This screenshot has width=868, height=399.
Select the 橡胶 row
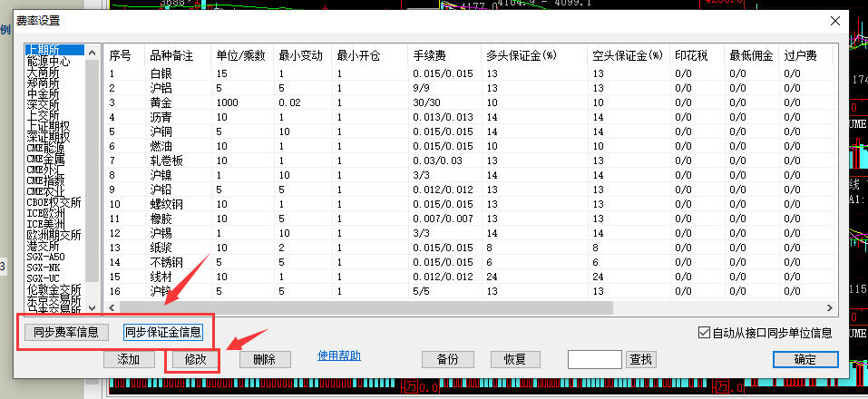tap(470, 219)
